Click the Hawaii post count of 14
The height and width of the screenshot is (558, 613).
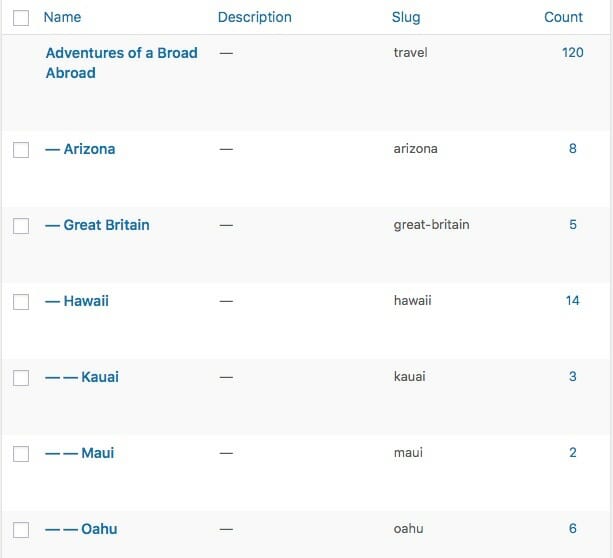pyautogui.click(x=572, y=300)
